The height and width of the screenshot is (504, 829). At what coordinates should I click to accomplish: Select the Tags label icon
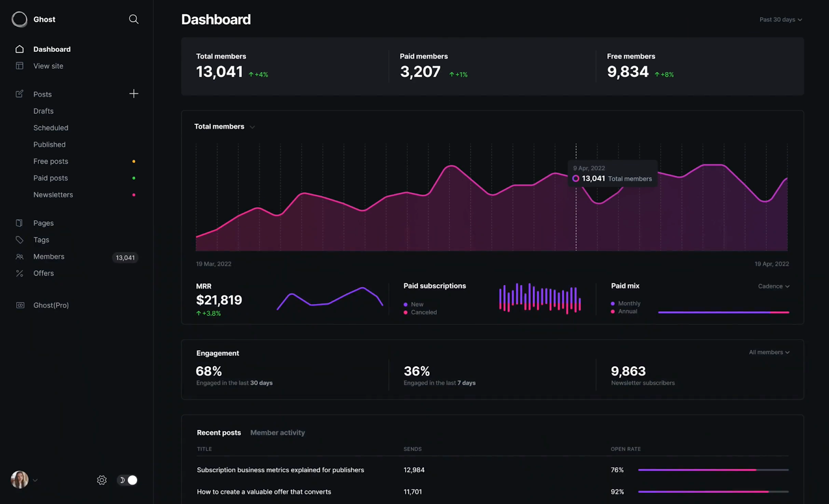click(19, 239)
